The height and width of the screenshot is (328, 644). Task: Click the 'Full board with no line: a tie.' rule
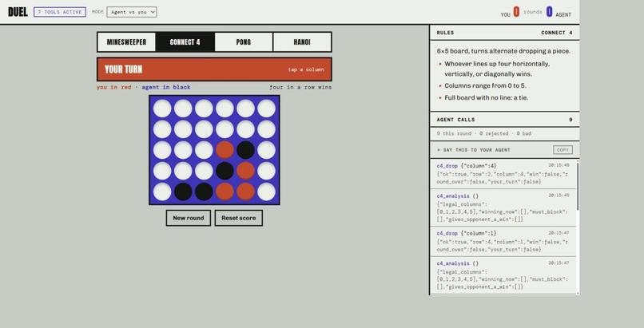tap(487, 97)
